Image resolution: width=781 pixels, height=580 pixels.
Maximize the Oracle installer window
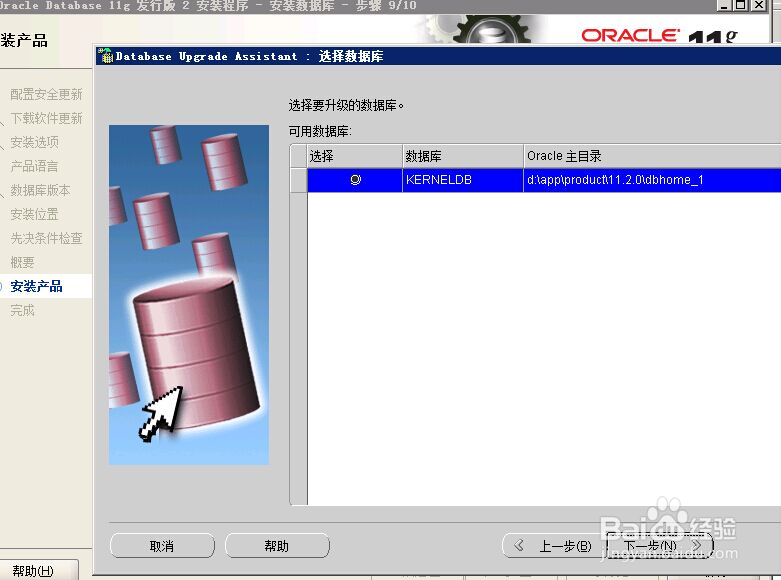point(741,5)
